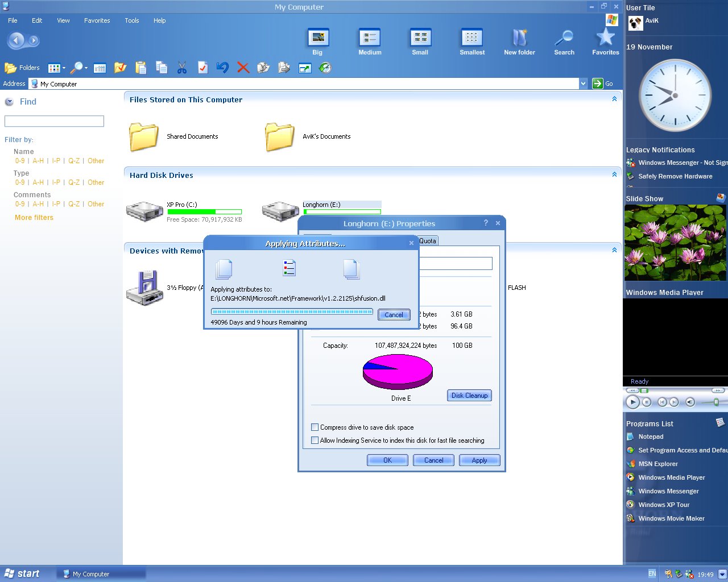Open Favorites star icon
The width and height of the screenshot is (728, 582).
click(x=605, y=42)
